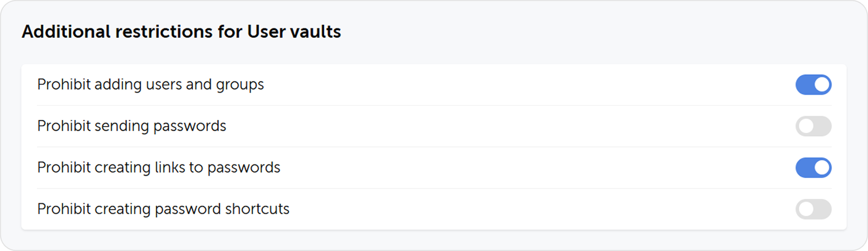Click white knob of password shortcuts toggle

pos(805,209)
